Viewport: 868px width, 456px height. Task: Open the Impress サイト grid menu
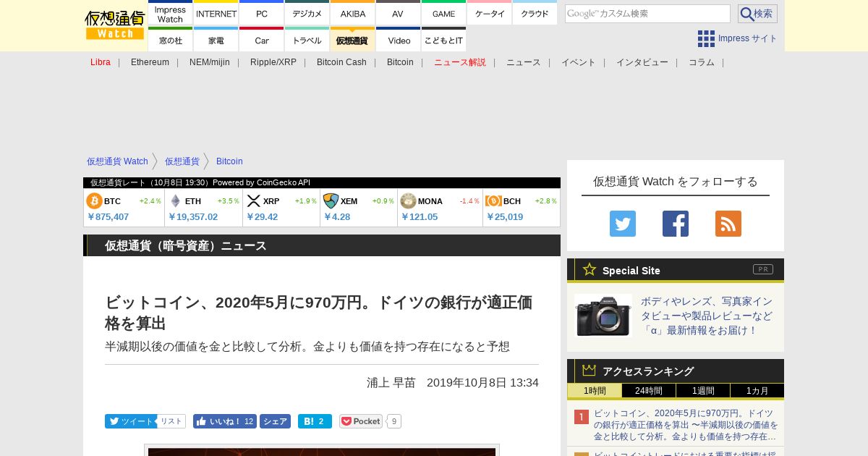737,38
